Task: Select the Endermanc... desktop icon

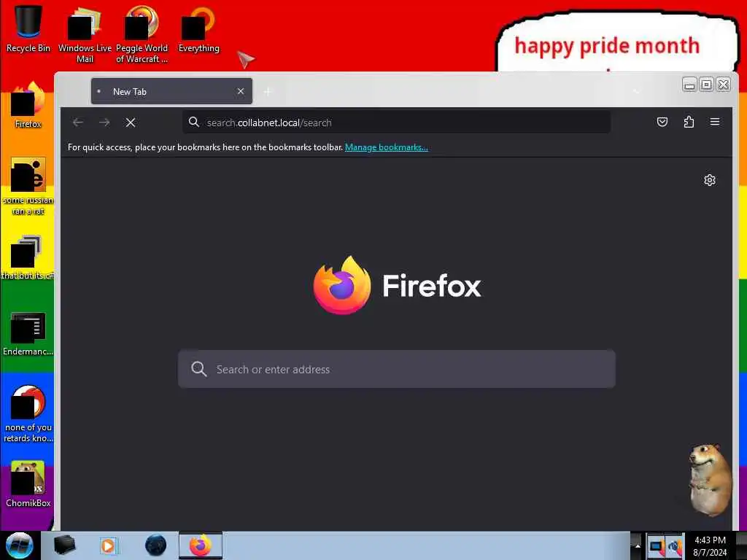Action: (28, 333)
